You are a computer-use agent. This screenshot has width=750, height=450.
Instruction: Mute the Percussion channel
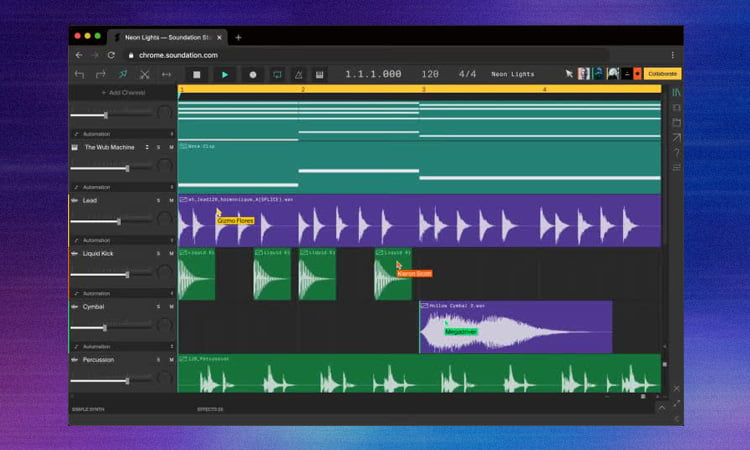point(171,360)
